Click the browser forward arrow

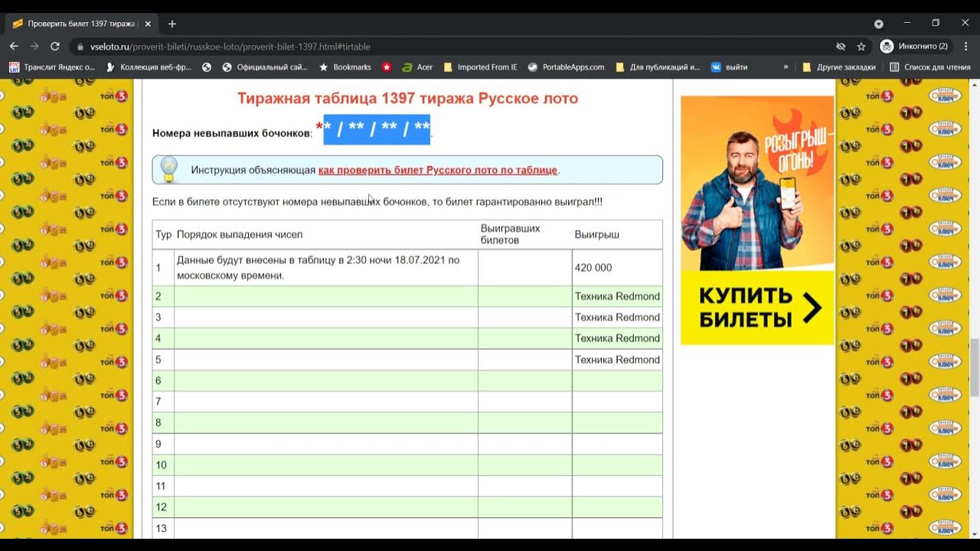[34, 46]
